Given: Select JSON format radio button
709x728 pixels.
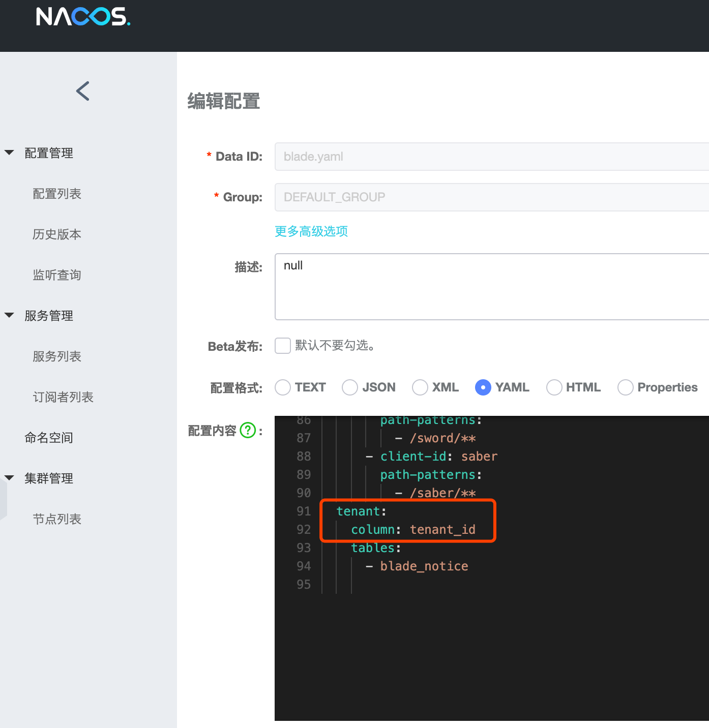Looking at the screenshot, I should 350,387.
